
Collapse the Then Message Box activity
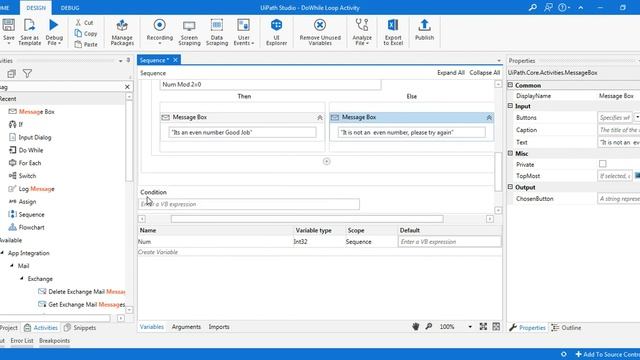(x=320, y=118)
